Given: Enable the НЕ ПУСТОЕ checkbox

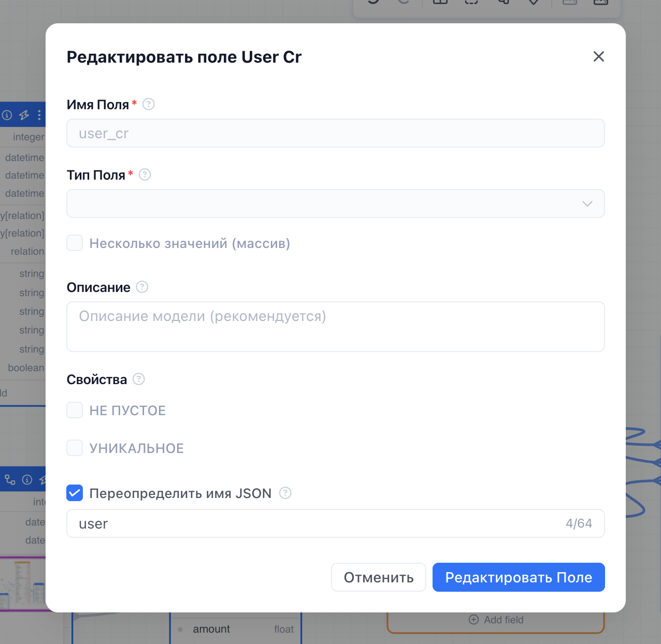Looking at the screenshot, I should pos(75,410).
